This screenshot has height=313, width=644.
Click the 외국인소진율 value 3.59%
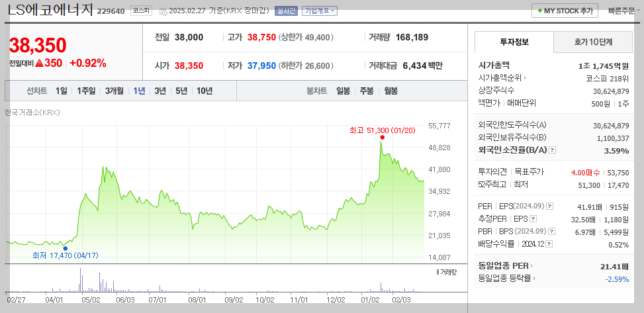(x=616, y=151)
